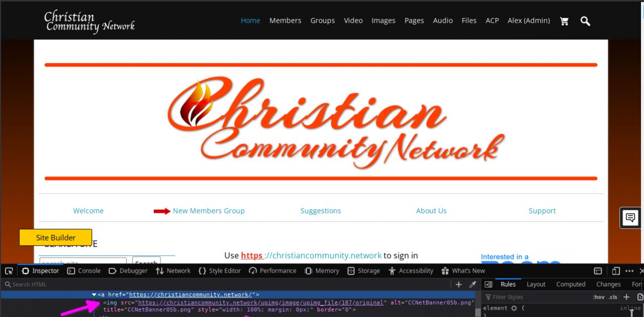
Task: Switch to Console tab
Action: pyautogui.click(x=84, y=271)
